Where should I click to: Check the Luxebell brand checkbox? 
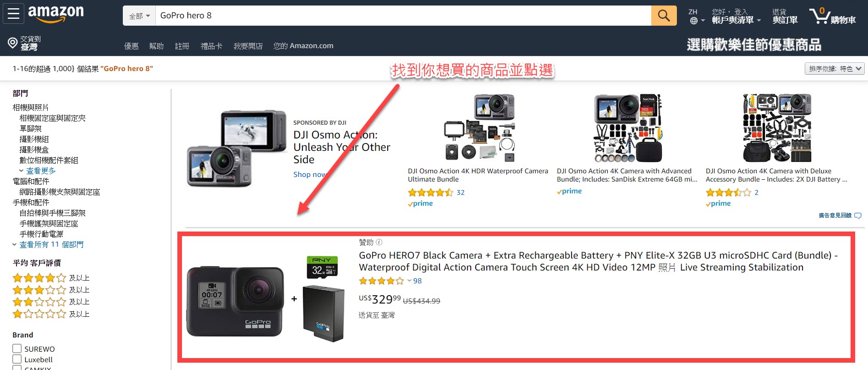(x=17, y=359)
